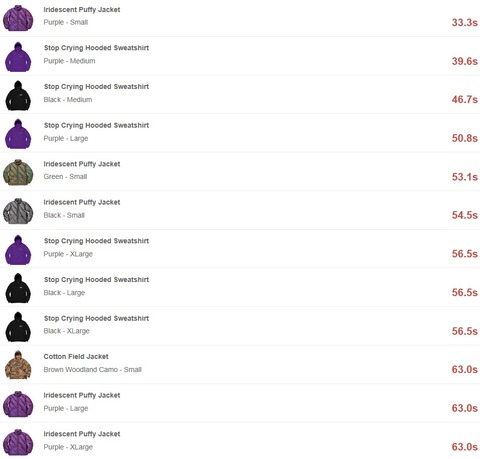Click the Purple XLarge hooded sweatshirt thumbnail
Screen dimensions: 480x459
click(18, 250)
